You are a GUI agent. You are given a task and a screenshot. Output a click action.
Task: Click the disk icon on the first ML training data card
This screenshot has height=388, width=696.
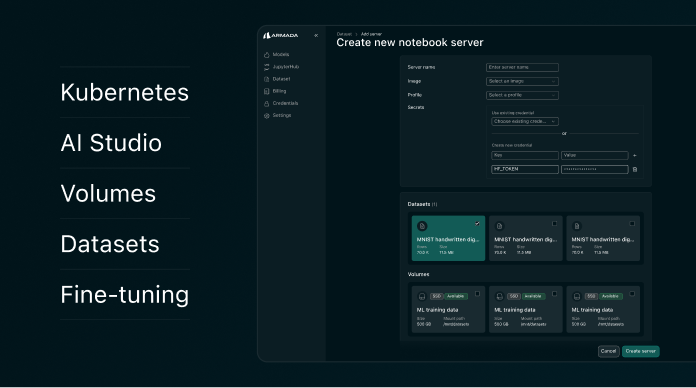422,296
